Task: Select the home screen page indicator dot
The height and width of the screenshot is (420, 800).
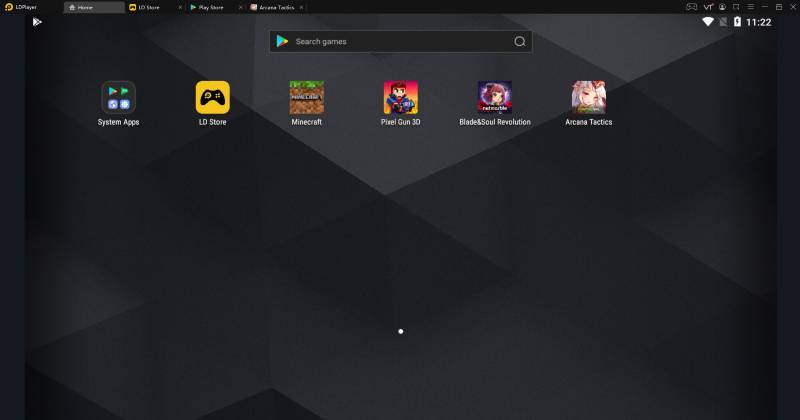Action: point(401,331)
